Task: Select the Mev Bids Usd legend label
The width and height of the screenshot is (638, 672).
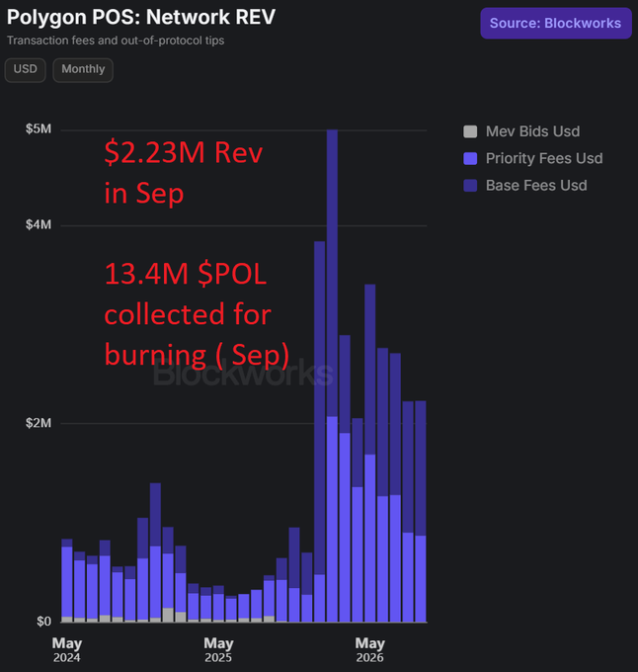Action: [532, 131]
